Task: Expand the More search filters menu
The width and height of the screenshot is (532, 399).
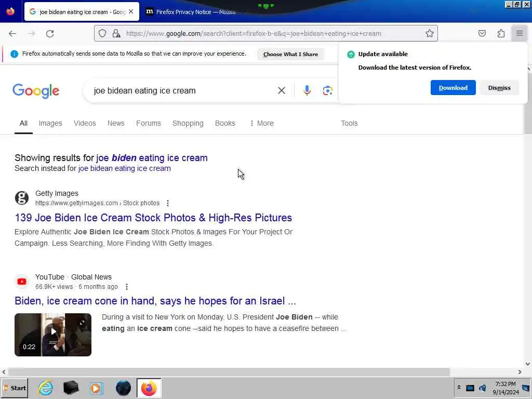Action: pos(262,123)
